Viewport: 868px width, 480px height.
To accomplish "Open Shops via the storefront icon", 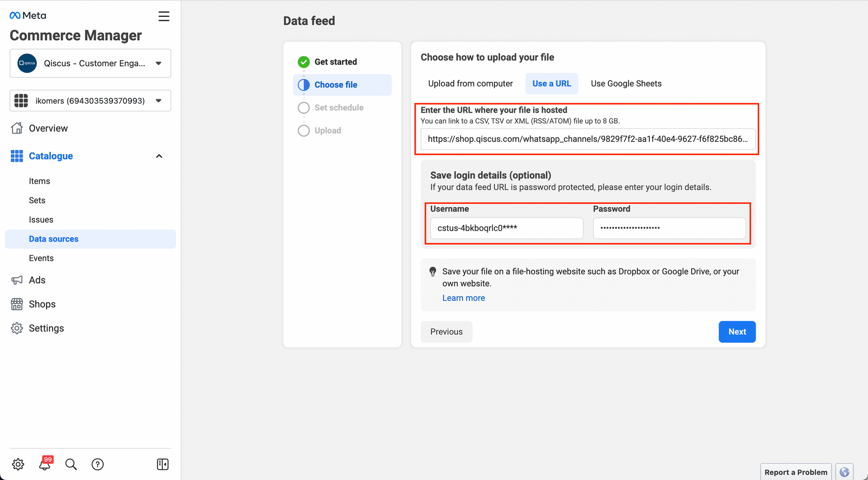I will tap(17, 304).
